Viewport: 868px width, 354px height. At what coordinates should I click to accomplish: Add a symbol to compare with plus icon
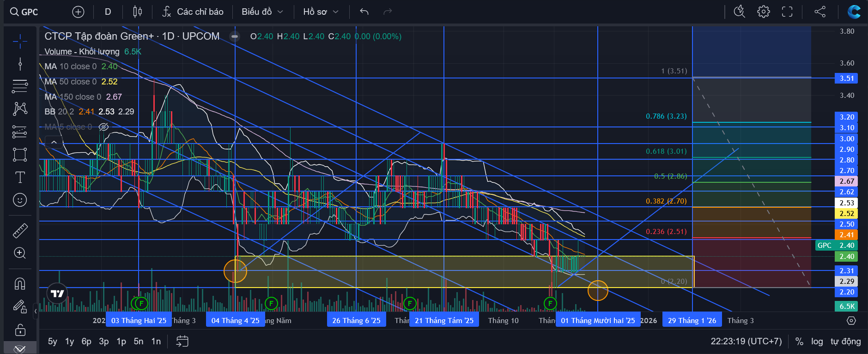click(79, 12)
